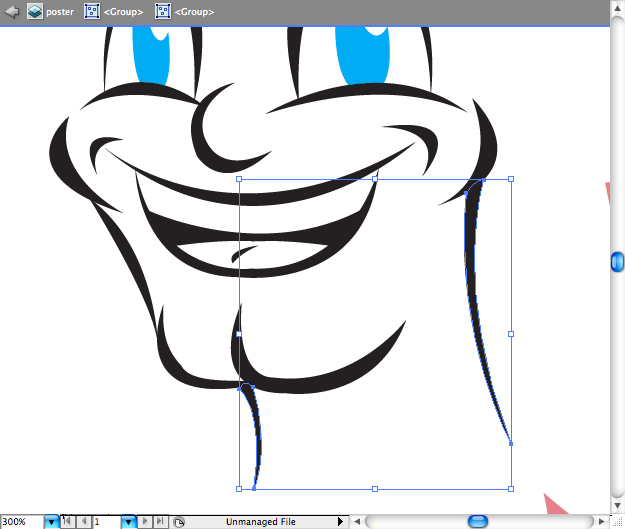Open the zoom level dropdown arrow
625x529 pixels.
tap(51, 521)
